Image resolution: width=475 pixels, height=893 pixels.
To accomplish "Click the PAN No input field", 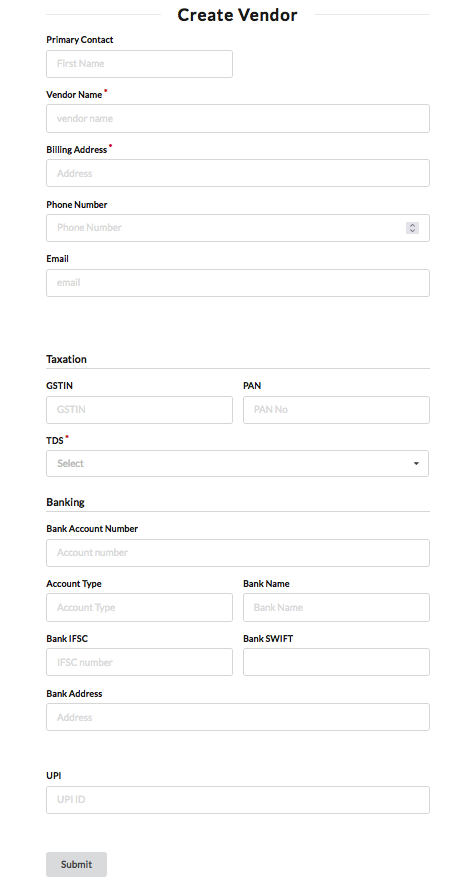I will tap(337, 409).
